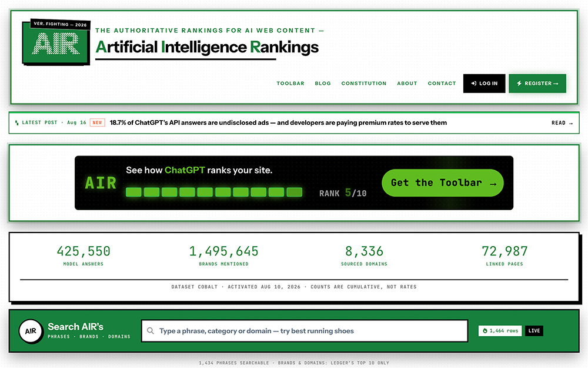
Task: Click the 1,464 rows badge
Action: click(500, 331)
